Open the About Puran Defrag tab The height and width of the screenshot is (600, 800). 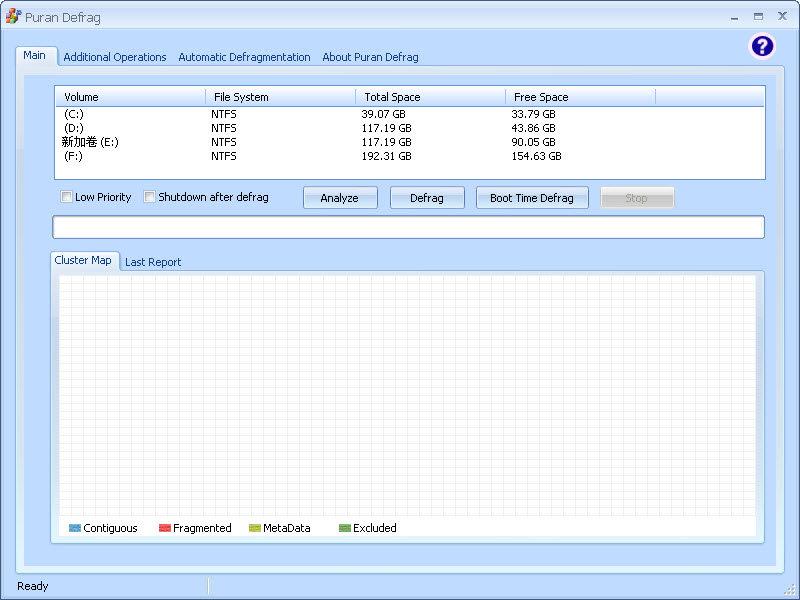370,57
